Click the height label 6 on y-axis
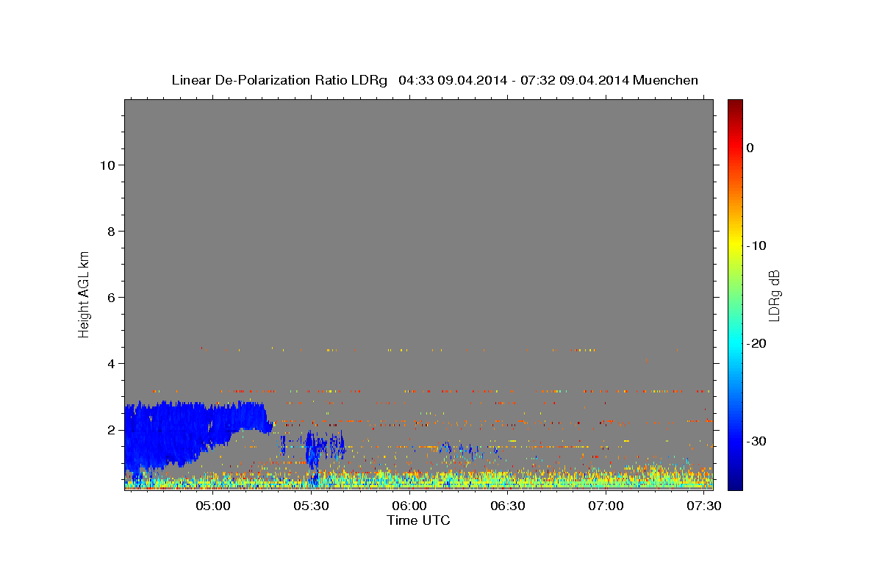Screen dimensions: 882x588 click(x=110, y=297)
